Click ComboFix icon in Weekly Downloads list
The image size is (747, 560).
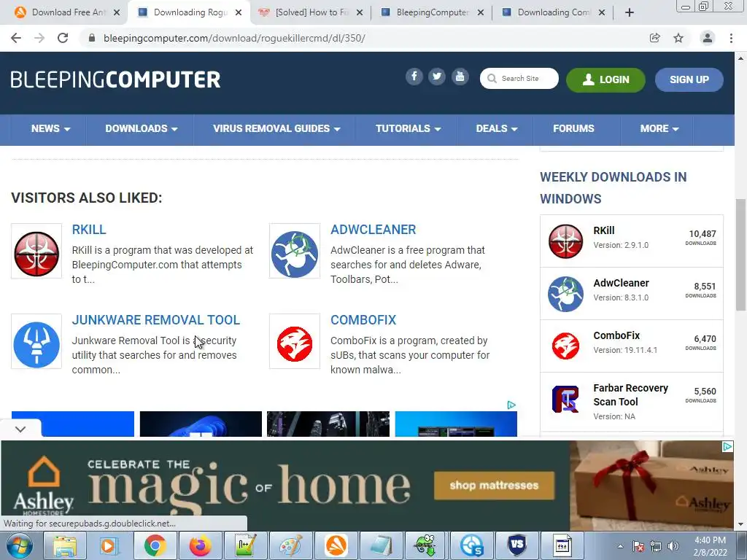[565, 346]
